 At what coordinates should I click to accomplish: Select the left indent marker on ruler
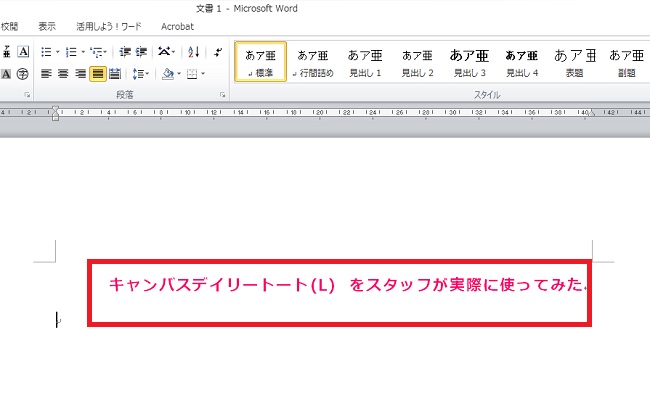click(55, 118)
